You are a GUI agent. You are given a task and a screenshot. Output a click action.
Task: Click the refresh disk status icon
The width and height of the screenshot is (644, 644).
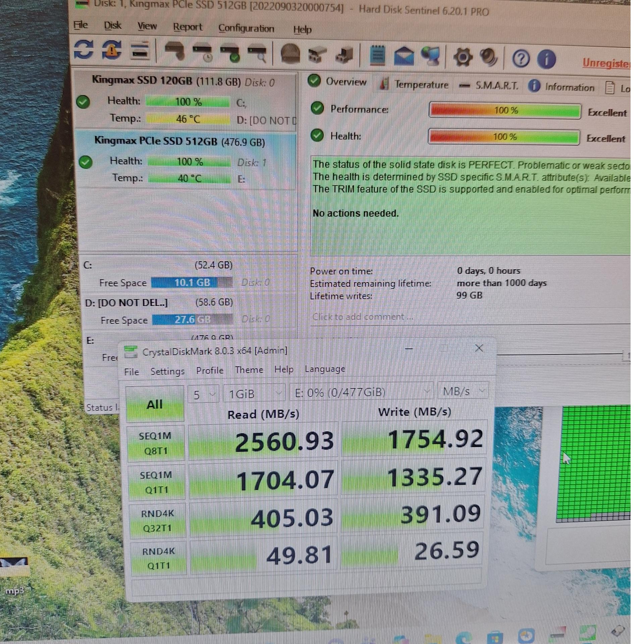[83, 50]
